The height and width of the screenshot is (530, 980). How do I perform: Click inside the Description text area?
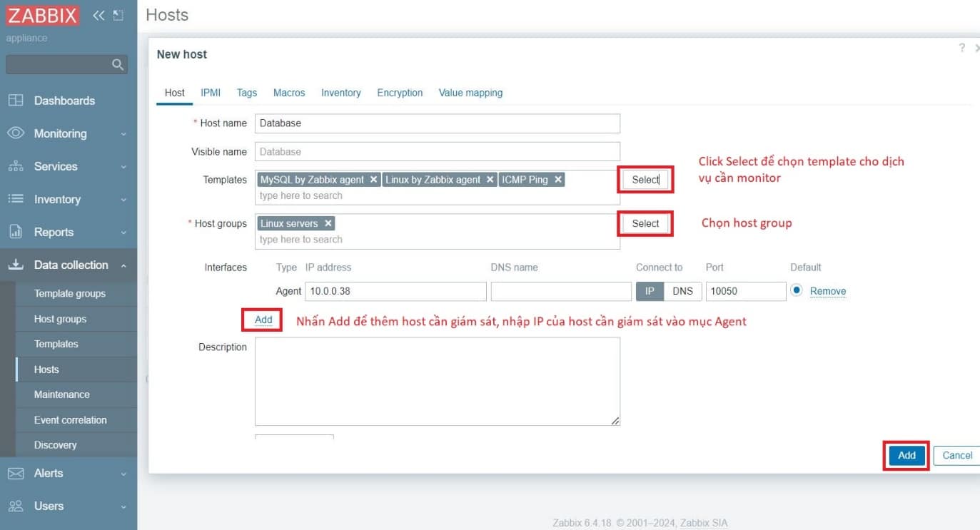point(437,382)
